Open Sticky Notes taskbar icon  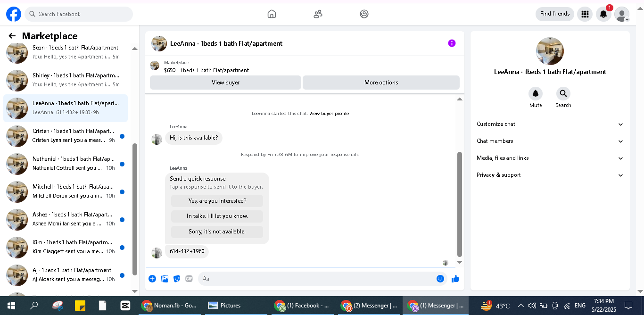pyautogui.click(x=80, y=306)
